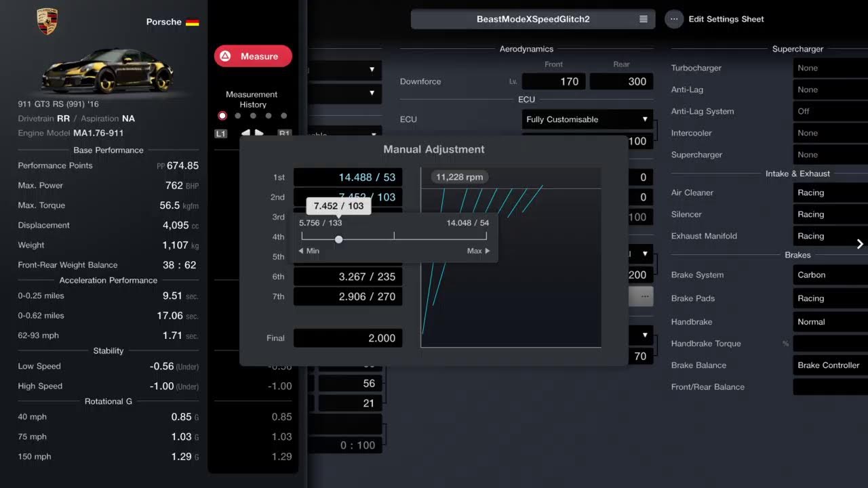Viewport: 868px width, 488px height.
Task: Select the 6th gear ratio field
Action: pyautogui.click(x=348, y=277)
